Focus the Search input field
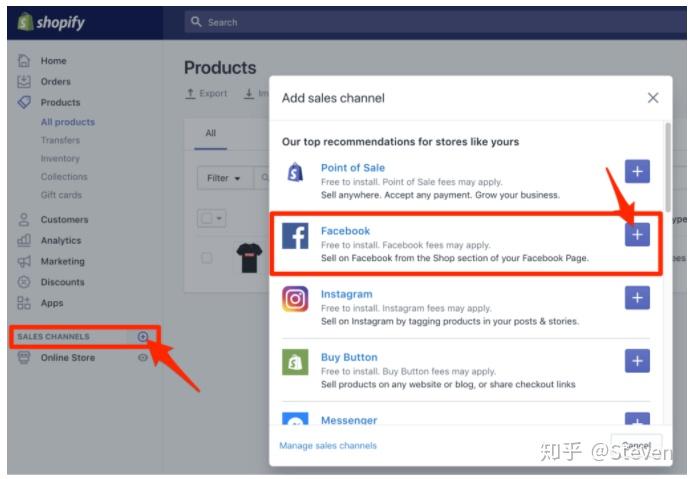690x479 pixels. pos(433,22)
